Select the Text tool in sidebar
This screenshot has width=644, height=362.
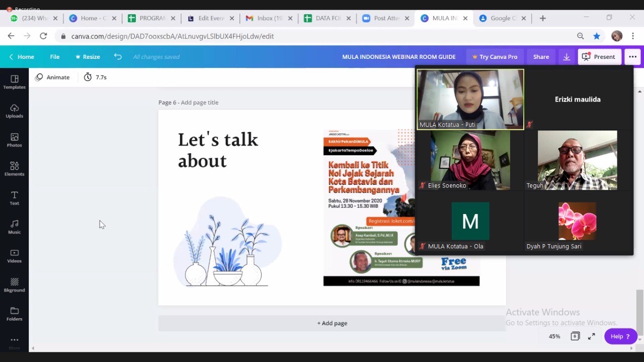click(x=14, y=198)
